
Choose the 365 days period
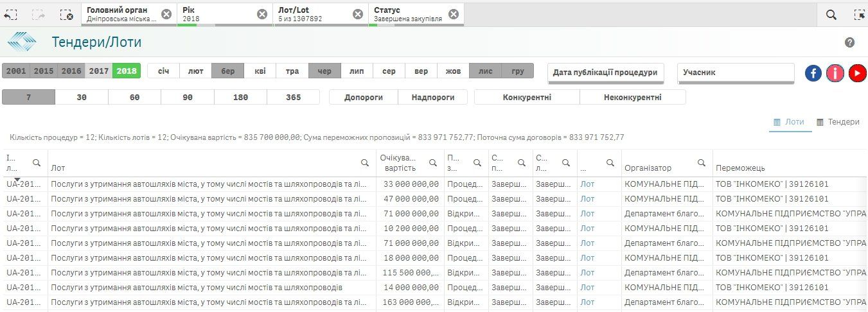pyautogui.click(x=293, y=98)
